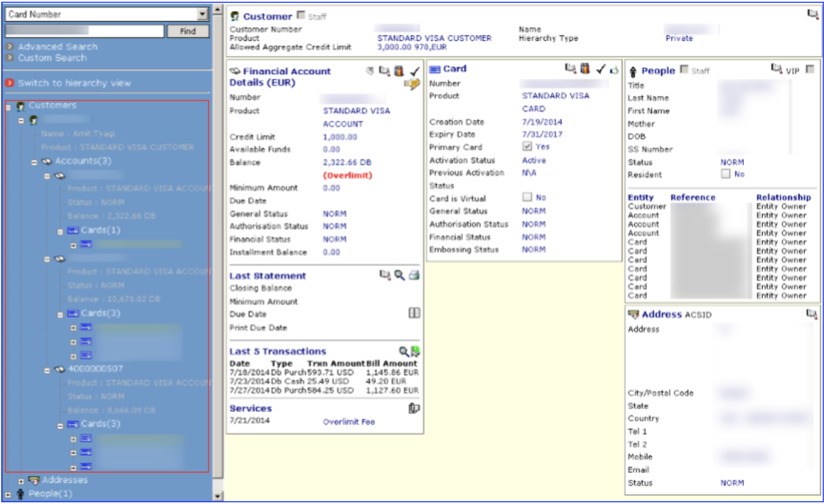Toggle the Primary Card checkbox

point(527,146)
